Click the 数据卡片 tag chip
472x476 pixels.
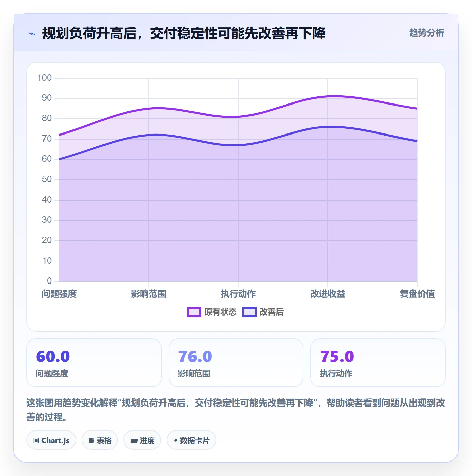click(x=191, y=440)
